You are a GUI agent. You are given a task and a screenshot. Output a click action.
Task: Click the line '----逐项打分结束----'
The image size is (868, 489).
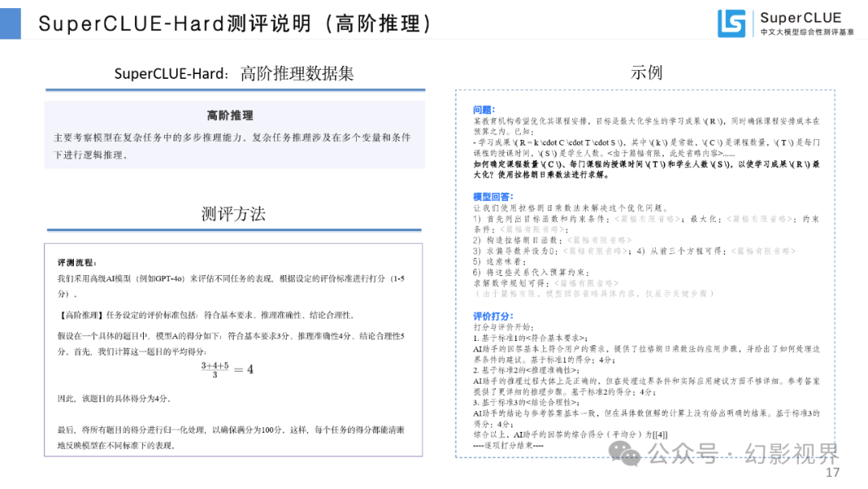point(508,446)
